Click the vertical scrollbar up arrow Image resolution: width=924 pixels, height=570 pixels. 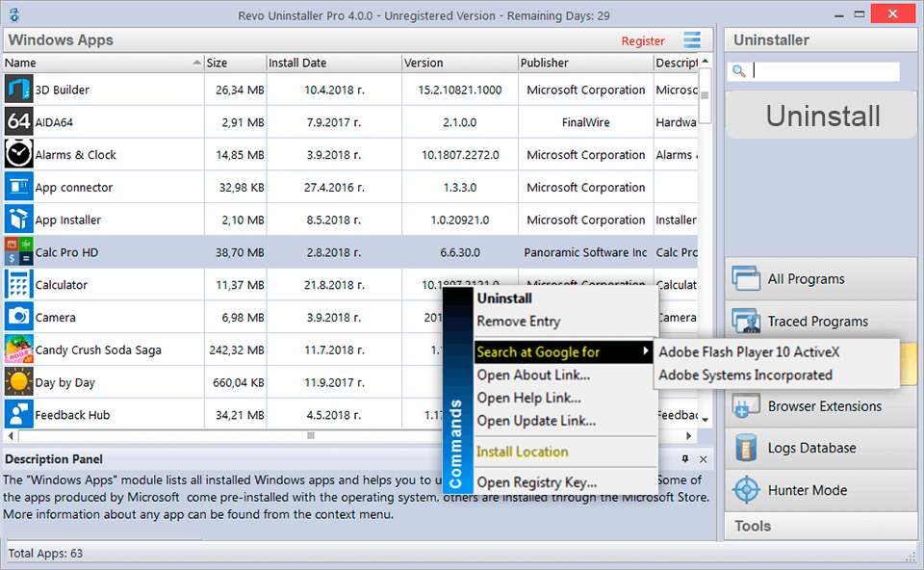[705, 62]
